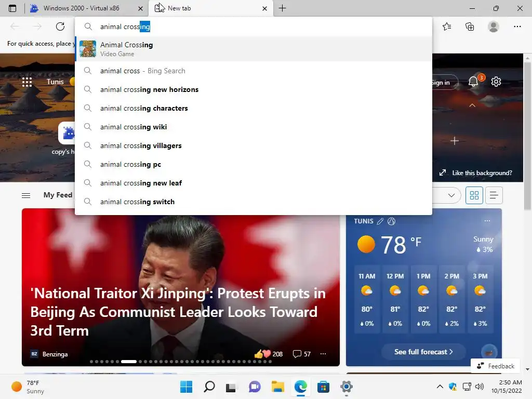Select active carousel slide indicator

tap(129, 362)
